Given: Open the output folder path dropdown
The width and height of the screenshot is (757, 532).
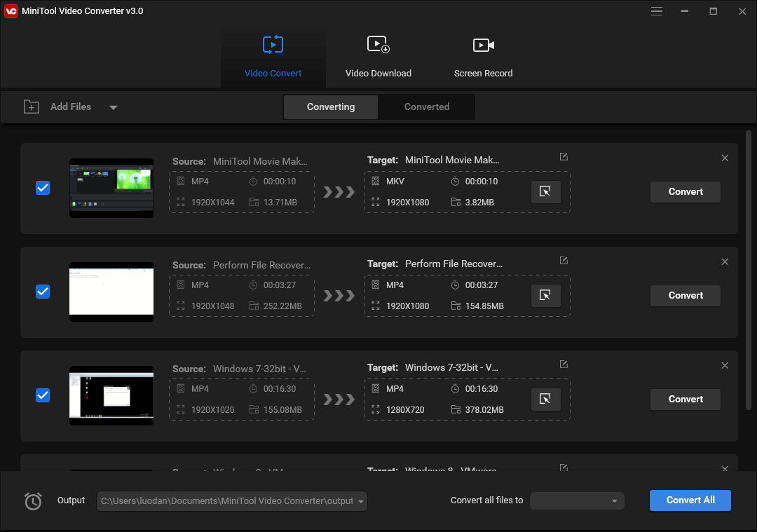Looking at the screenshot, I should point(361,501).
